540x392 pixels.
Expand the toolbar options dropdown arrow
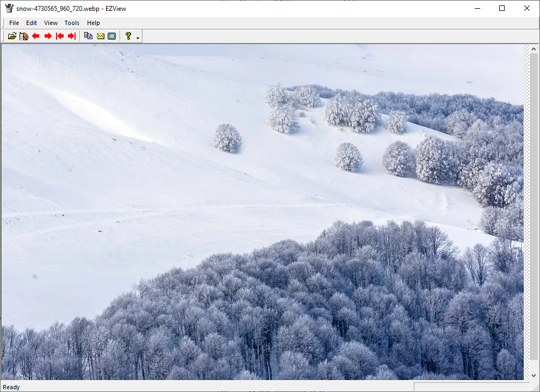[x=138, y=38]
